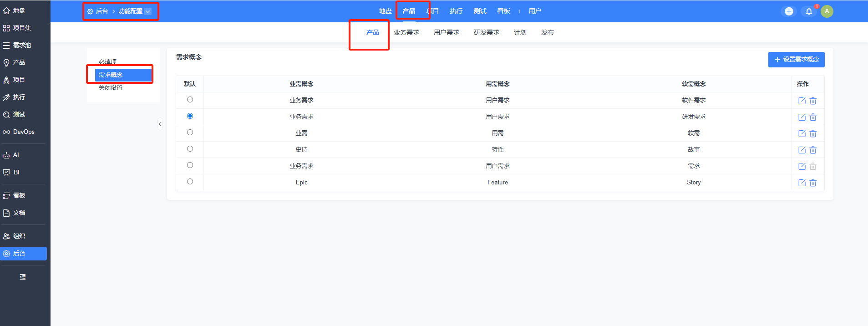Edit the row with 软需概念 需求
The height and width of the screenshot is (326, 868).
click(802, 166)
